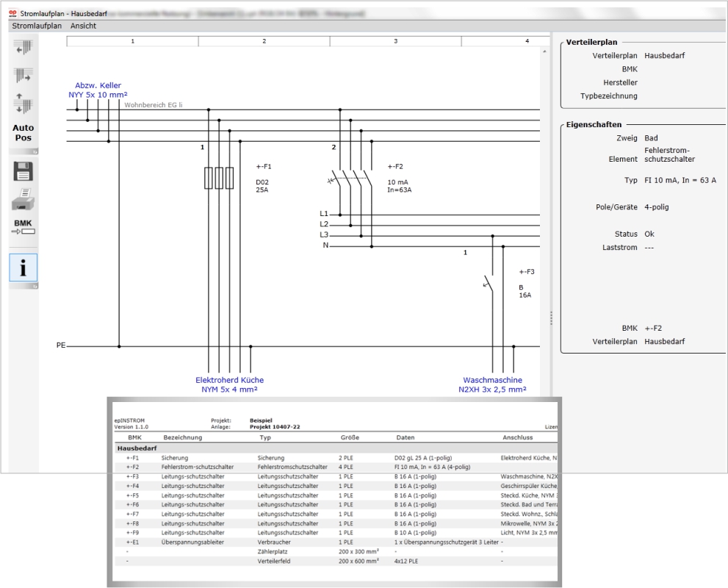The height and width of the screenshot is (588, 728).
Task: Print the circuit diagram
Action: tap(24, 200)
